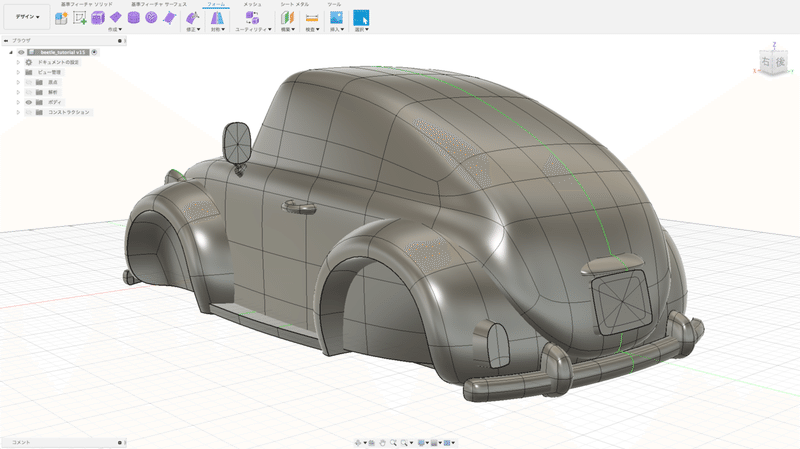Click the purple cylinder create tool
The height and width of the screenshot is (449, 800).
134,18
